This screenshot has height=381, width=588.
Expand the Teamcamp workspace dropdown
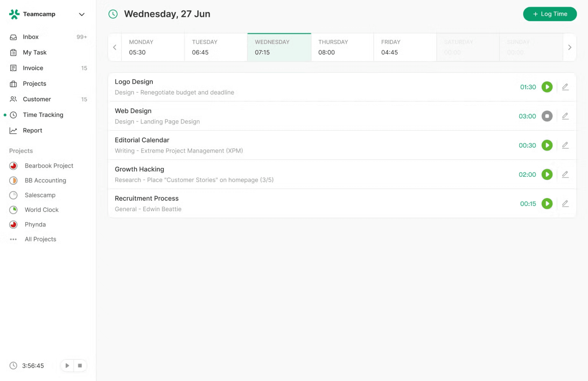pyautogui.click(x=82, y=14)
